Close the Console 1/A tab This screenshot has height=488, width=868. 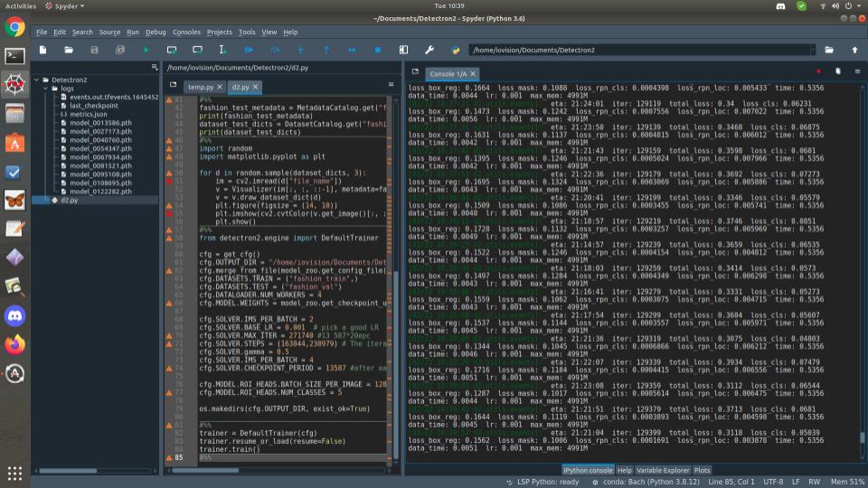(473, 73)
